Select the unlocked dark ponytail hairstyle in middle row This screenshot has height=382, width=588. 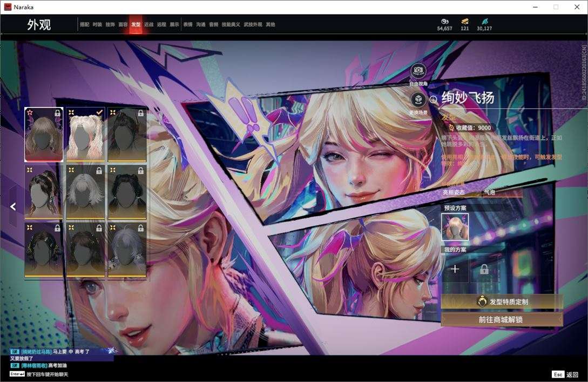click(x=44, y=192)
